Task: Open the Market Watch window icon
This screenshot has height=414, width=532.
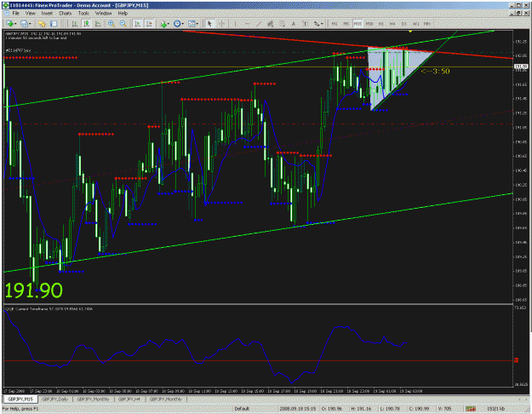Action: [x=54, y=24]
